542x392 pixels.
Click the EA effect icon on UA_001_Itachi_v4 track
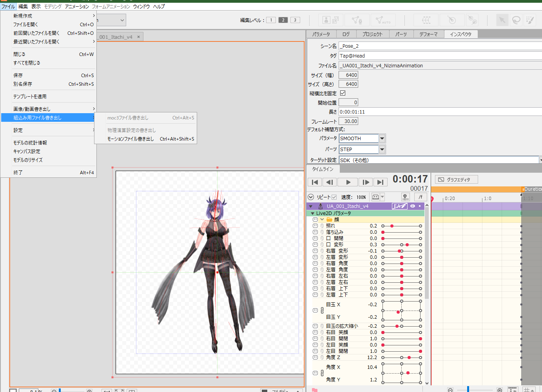click(400, 206)
